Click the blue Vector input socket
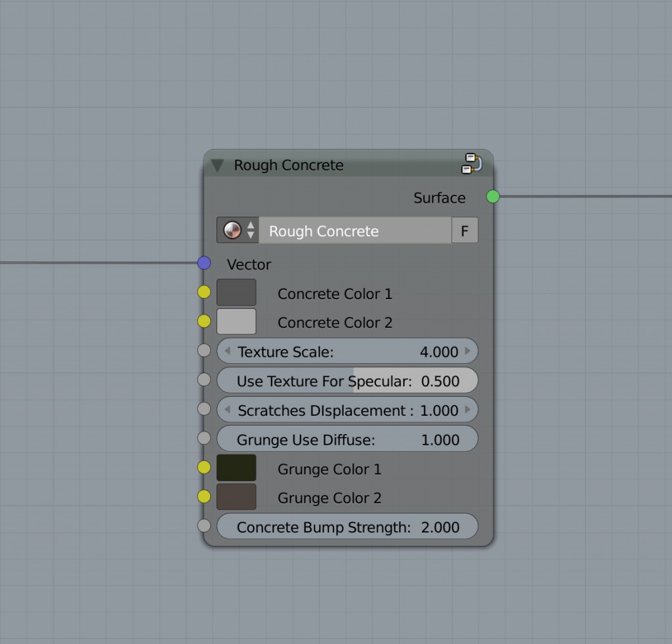Screen dimensions: 672x644 (204, 263)
